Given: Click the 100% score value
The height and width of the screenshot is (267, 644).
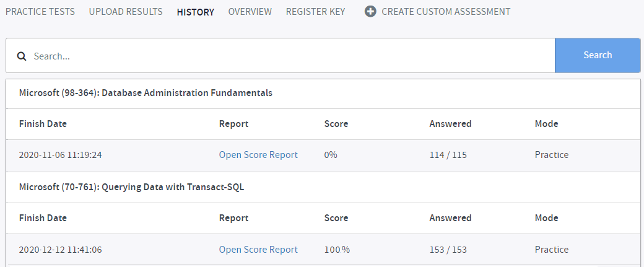Looking at the screenshot, I should pos(337,249).
